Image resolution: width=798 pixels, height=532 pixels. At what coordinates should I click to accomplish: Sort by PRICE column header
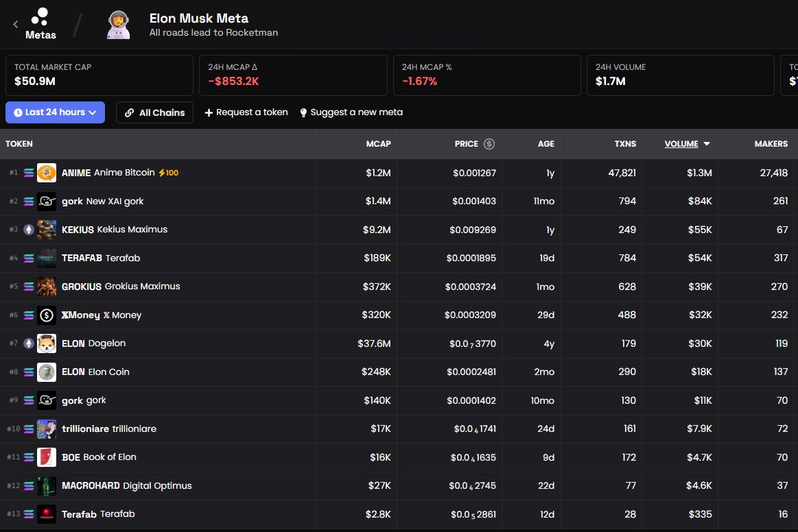(466, 144)
